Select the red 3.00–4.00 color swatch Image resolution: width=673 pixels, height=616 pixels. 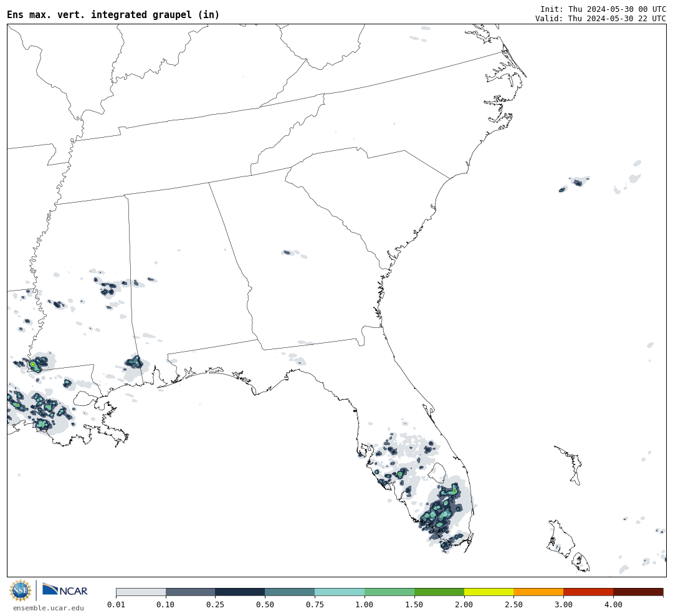[x=588, y=592]
